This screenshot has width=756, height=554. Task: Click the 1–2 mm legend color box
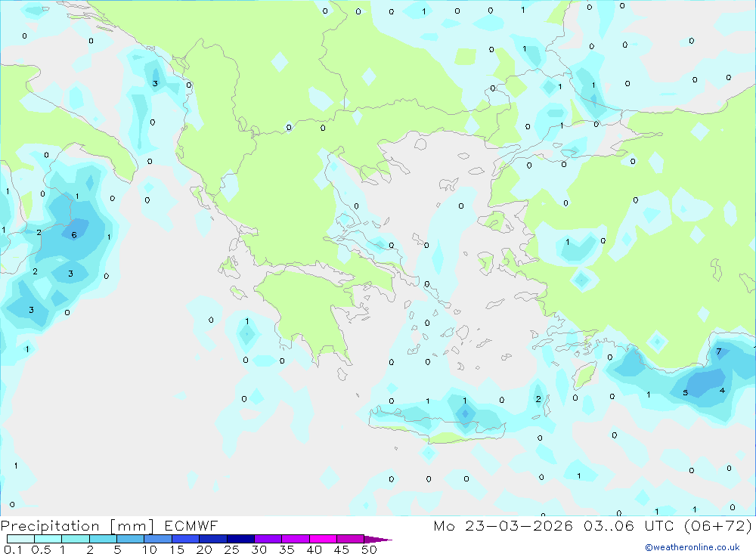tap(76, 539)
